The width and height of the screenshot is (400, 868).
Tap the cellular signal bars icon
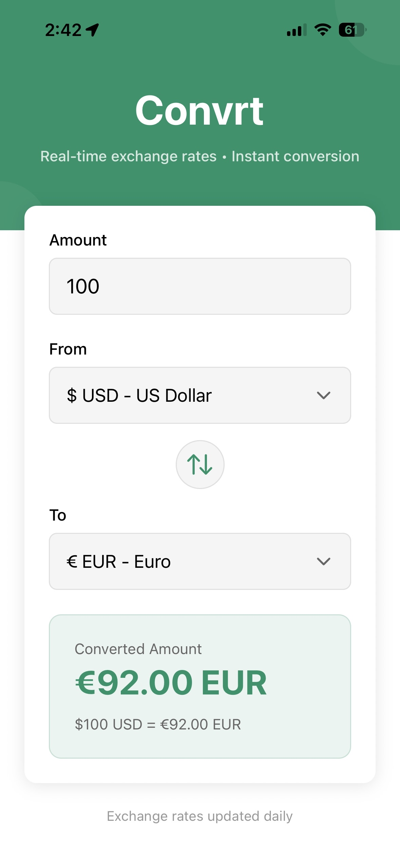coord(297,30)
